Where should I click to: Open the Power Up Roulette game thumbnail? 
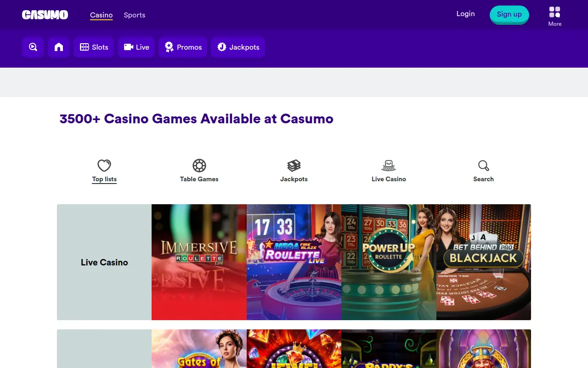pos(389,262)
